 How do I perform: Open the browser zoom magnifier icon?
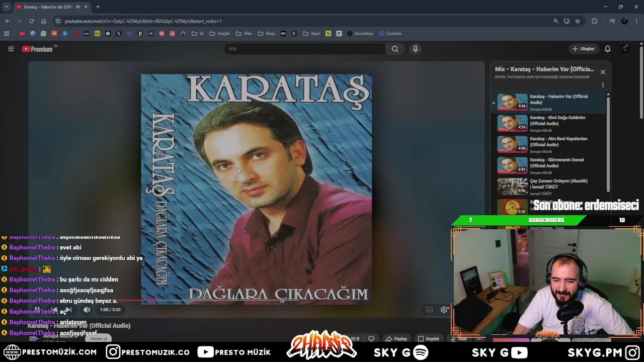pyautogui.click(x=556, y=21)
